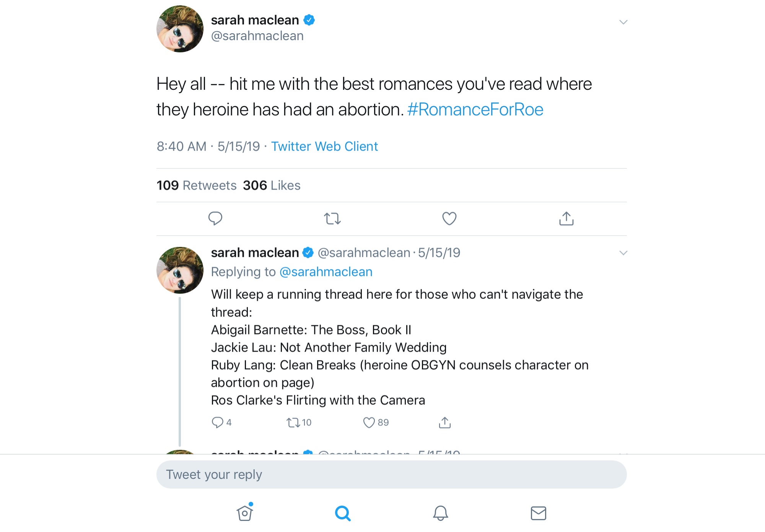This screenshot has width=765, height=532.
Task: Focus the Tweet your reply field
Action: [x=391, y=474]
